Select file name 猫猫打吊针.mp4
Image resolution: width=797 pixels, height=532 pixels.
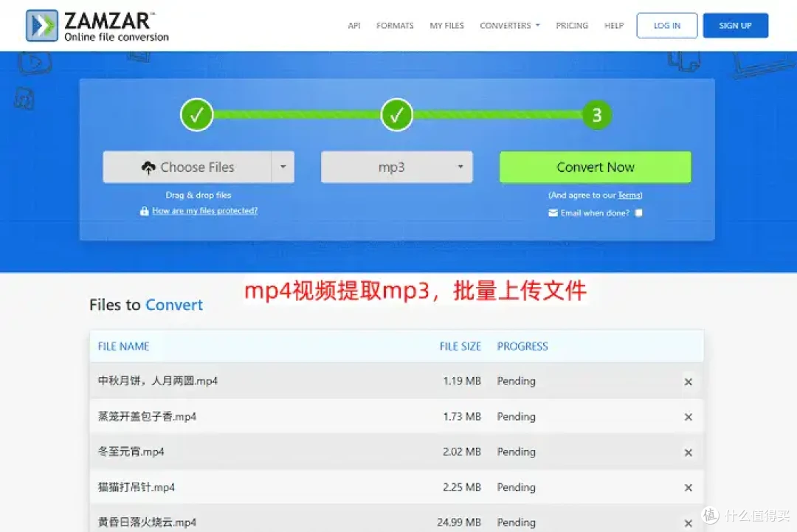click(x=137, y=487)
